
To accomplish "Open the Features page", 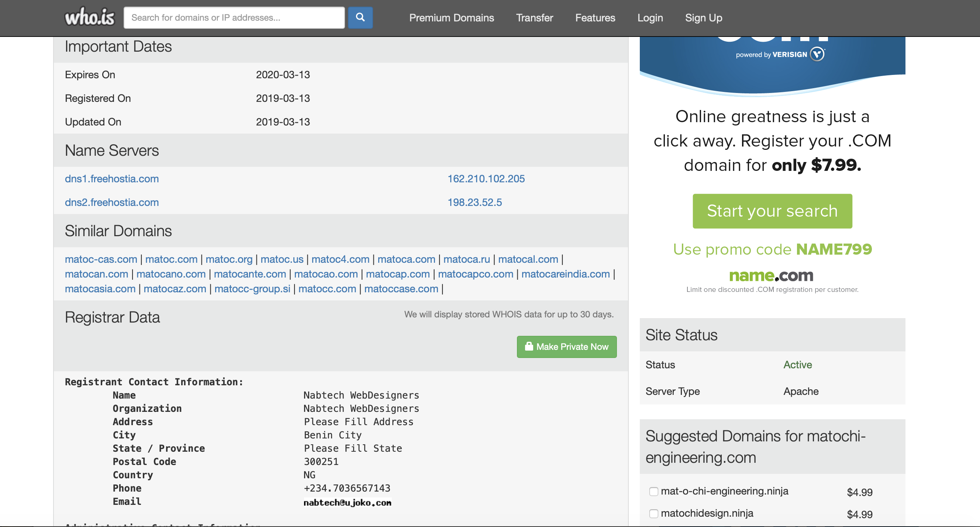I will 595,18.
